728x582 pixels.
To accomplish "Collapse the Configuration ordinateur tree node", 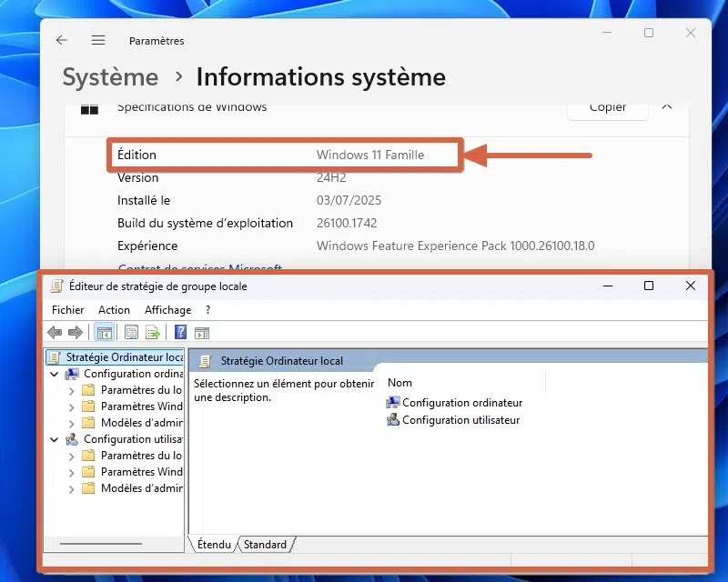I will click(x=55, y=374).
